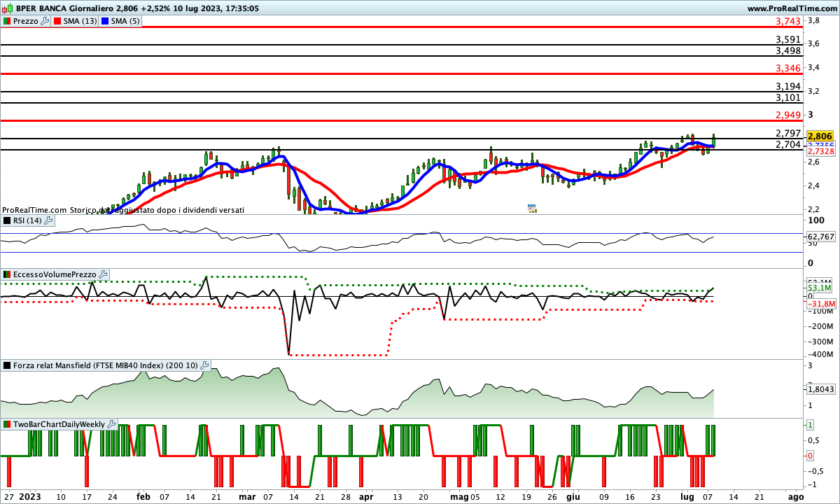840x504 pixels.
Task: Click the red -31,8M volume value tag
Action: tap(820, 304)
